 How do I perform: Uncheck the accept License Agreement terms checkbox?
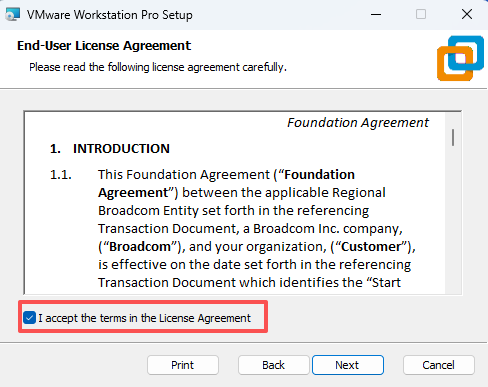tap(29, 318)
